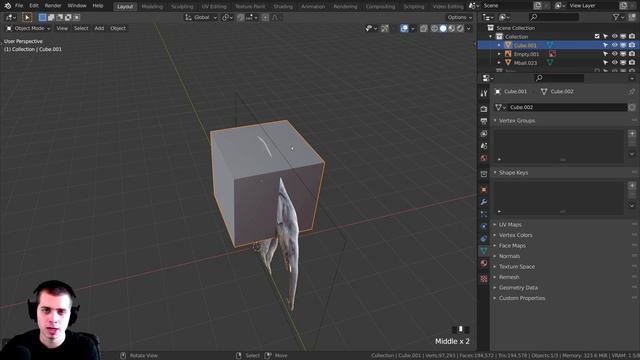The height and width of the screenshot is (360, 640).
Task: Click the Blender logo icon
Action: click(x=7, y=6)
